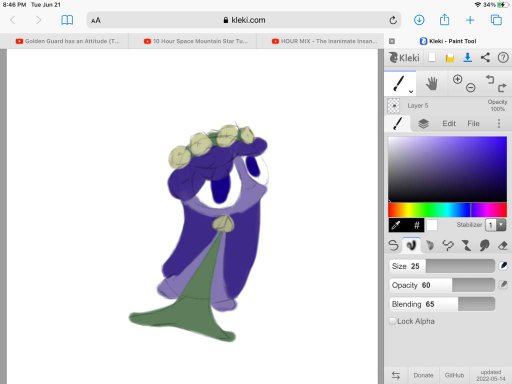
Task: Select the white secondary color swatch
Action: (x=432, y=225)
